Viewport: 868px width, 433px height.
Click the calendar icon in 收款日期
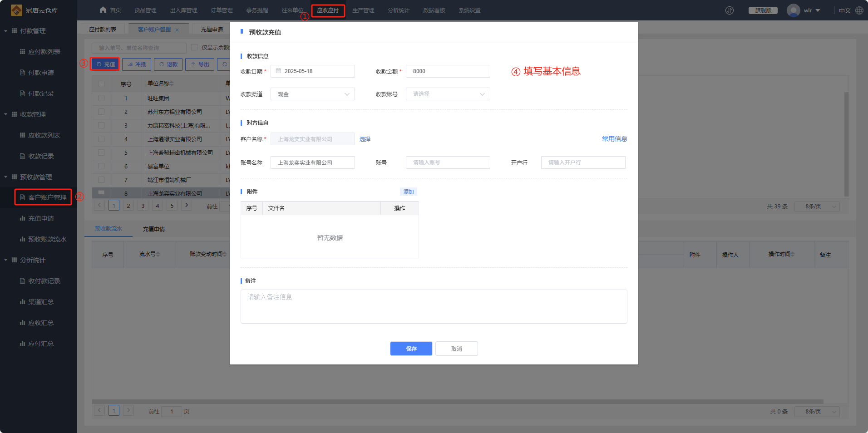click(x=279, y=71)
